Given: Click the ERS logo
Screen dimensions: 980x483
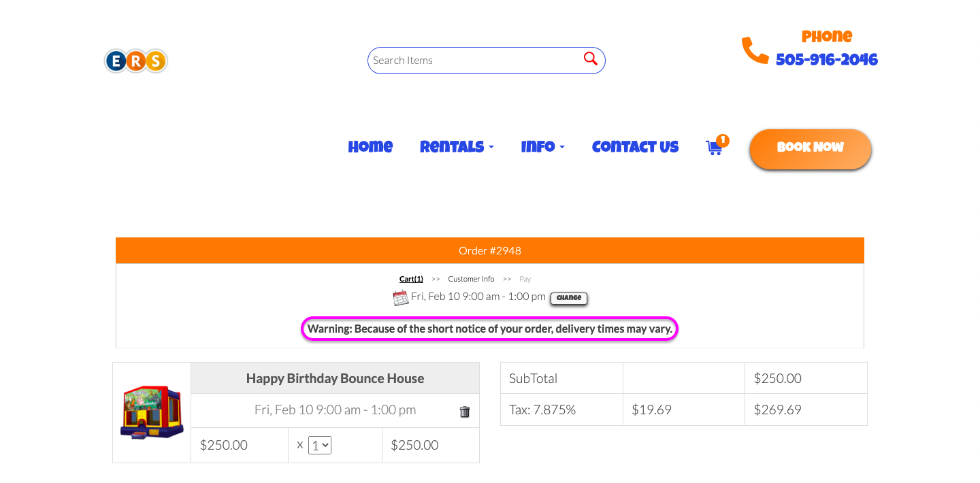Looking at the screenshot, I should (x=136, y=61).
